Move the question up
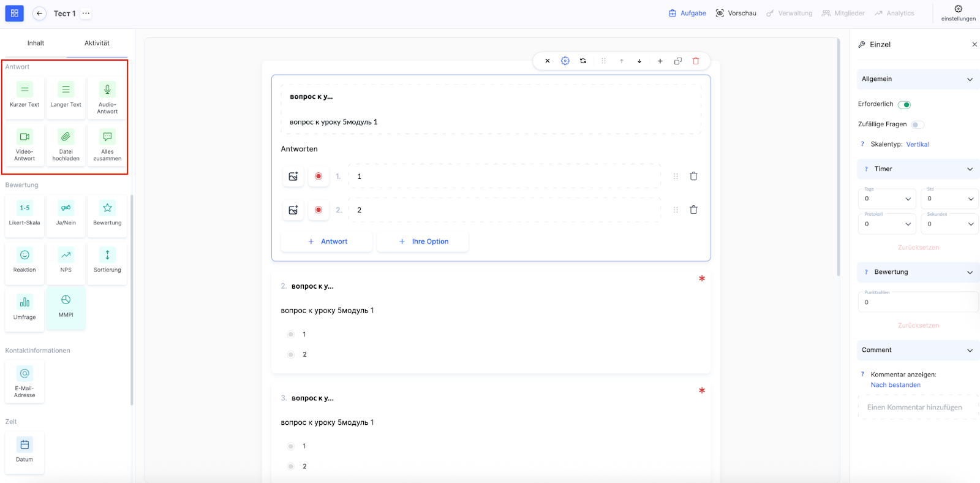 pos(622,61)
